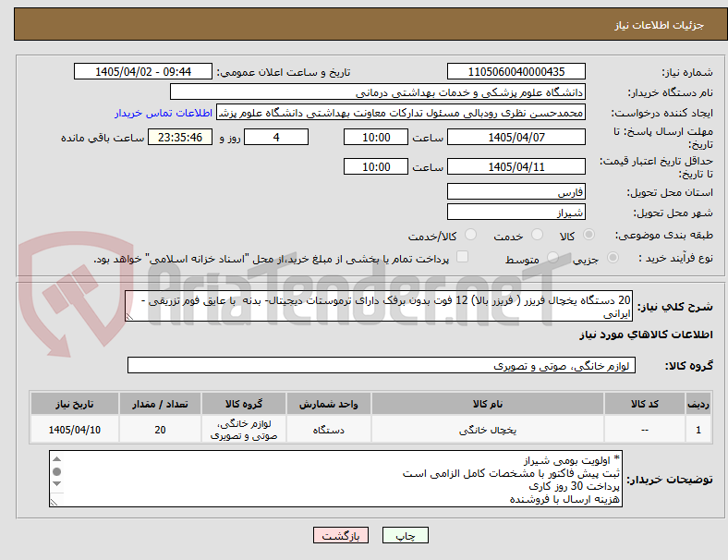Image resolution: width=728 pixels, height=560 pixels.
Task: Click the بازگشت back button
Action: tap(341, 535)
